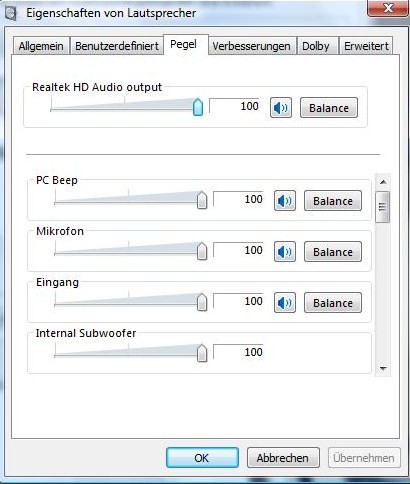Click the Internal Subwoofer level slider handle
The height and width of the screenshot is (484, 410).
(202, 353)
